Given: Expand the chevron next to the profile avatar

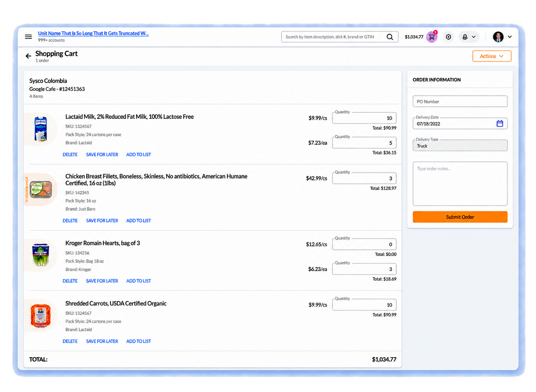Looking at the screenshot, I should coord(510,37).
